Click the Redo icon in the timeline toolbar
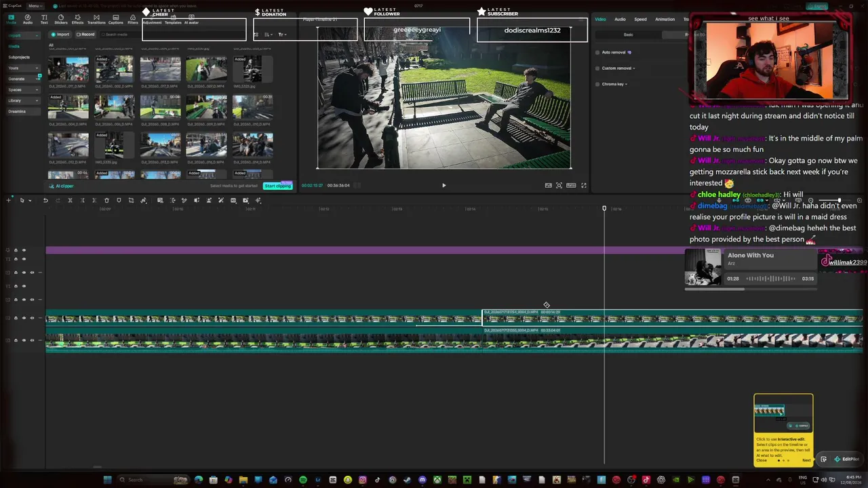 58,200
